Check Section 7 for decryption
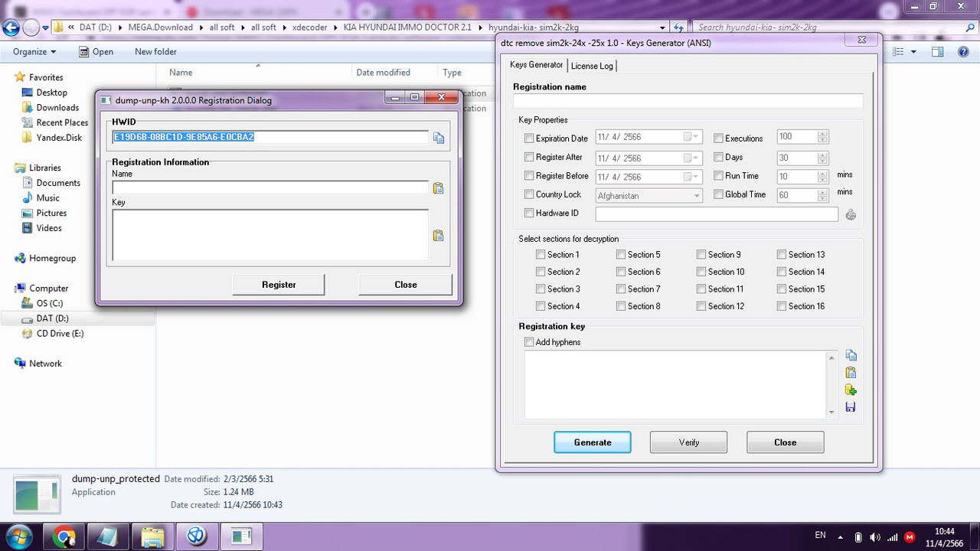Image resolution: width=980 pixels, height=551 pixels. pos(621,289)
